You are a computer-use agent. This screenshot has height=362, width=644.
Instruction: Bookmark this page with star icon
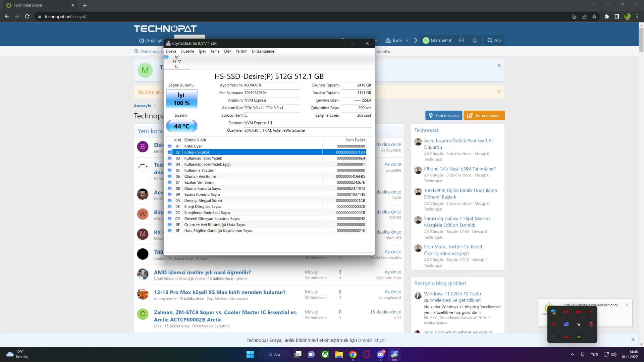tap(594, 16)
